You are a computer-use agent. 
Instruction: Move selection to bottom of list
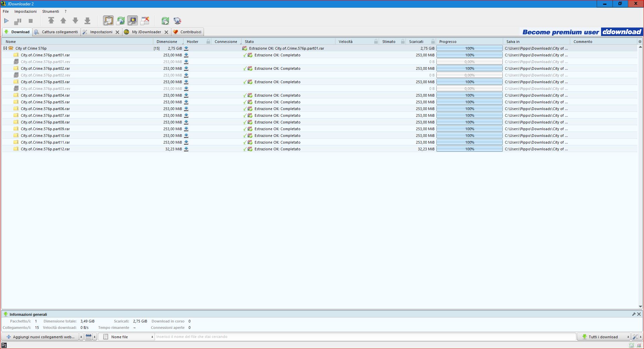(x=87, y=21)
